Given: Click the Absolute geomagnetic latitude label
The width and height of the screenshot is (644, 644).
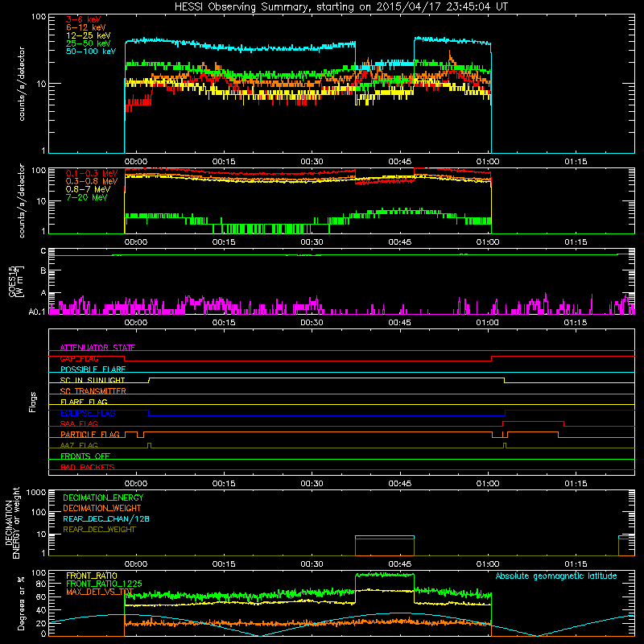Looking at the screenshot, I should pyautogui.click(x=556, y=576).
